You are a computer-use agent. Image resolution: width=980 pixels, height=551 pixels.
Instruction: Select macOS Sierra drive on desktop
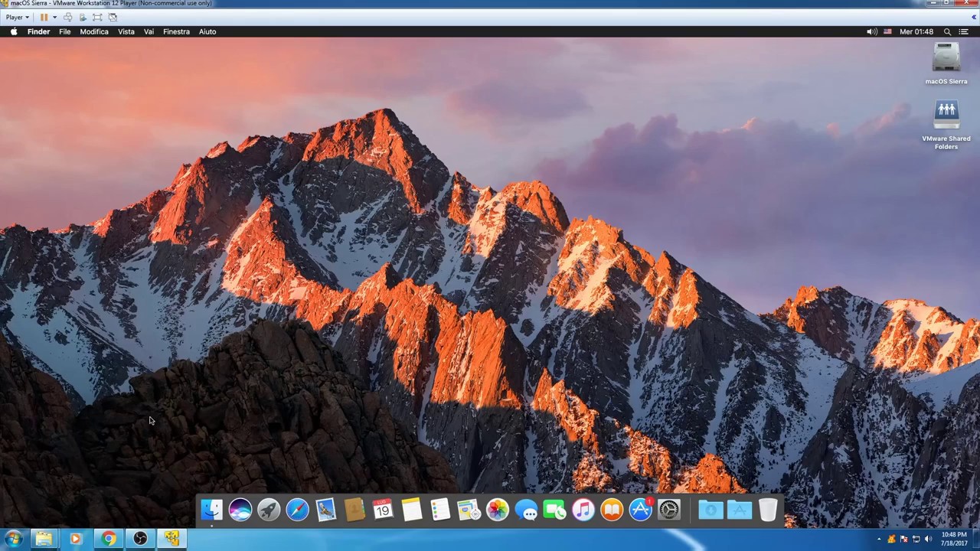click(946, 63)
